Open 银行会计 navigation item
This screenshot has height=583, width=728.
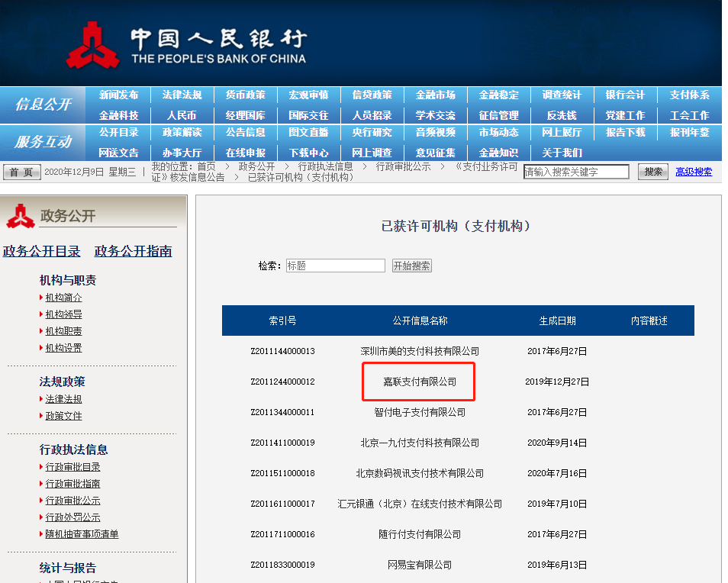[625, 95]
